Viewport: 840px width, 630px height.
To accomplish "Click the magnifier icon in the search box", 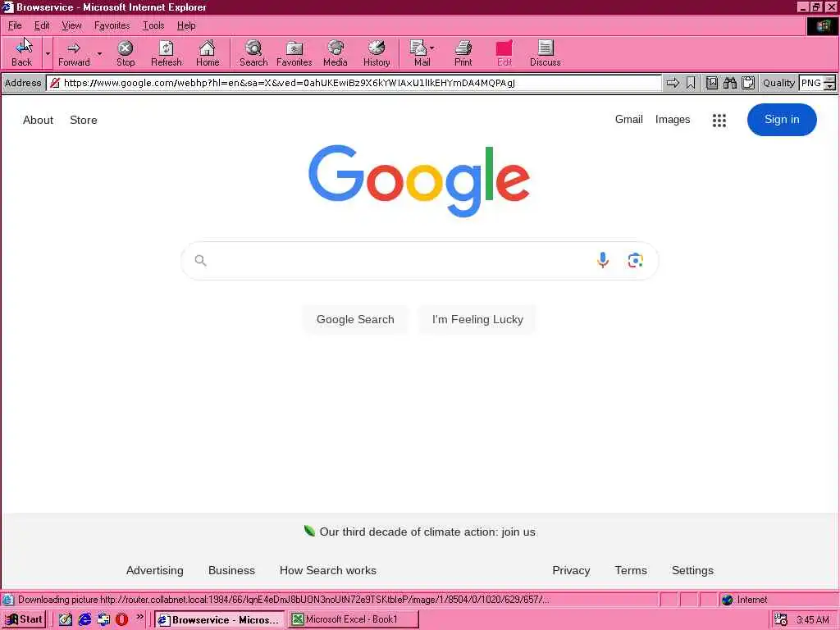I will coord(200,260).
